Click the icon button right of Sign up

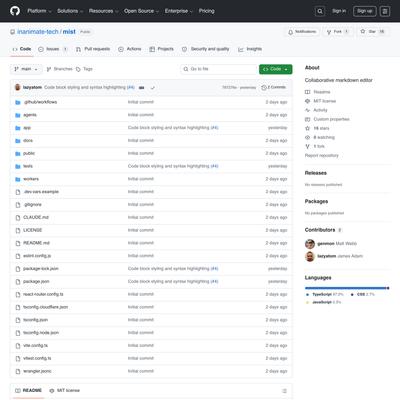tap(385, 11)
